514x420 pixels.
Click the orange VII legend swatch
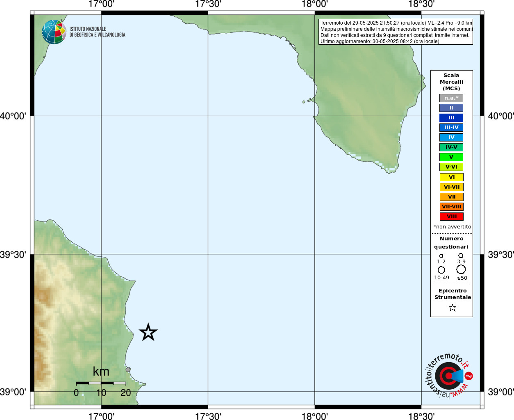452,197
